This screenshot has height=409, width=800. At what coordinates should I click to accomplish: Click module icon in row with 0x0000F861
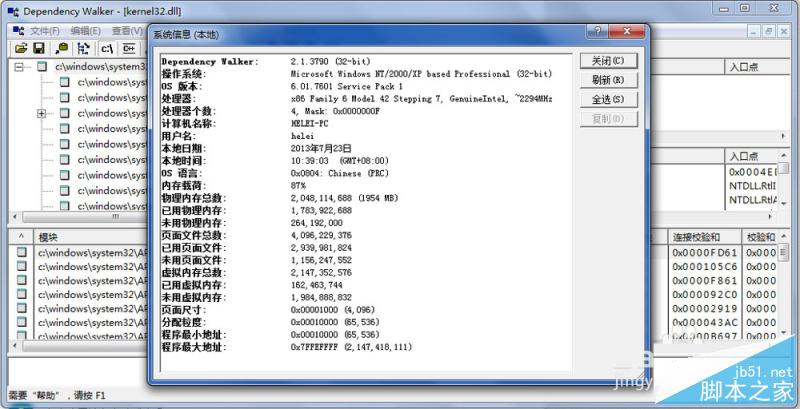21,280
